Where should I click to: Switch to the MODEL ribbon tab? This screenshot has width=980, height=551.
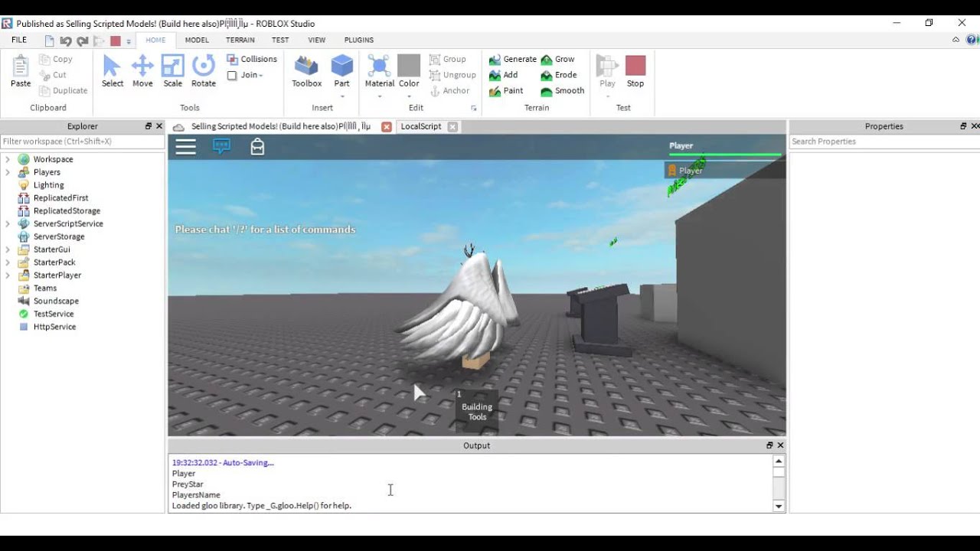click(x=197, y=40)
